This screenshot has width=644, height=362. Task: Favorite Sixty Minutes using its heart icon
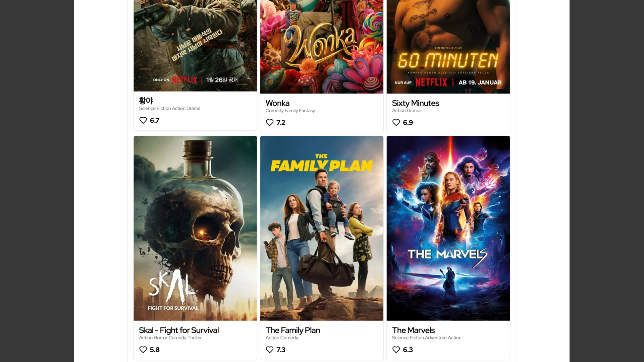(x=396, y=123)
